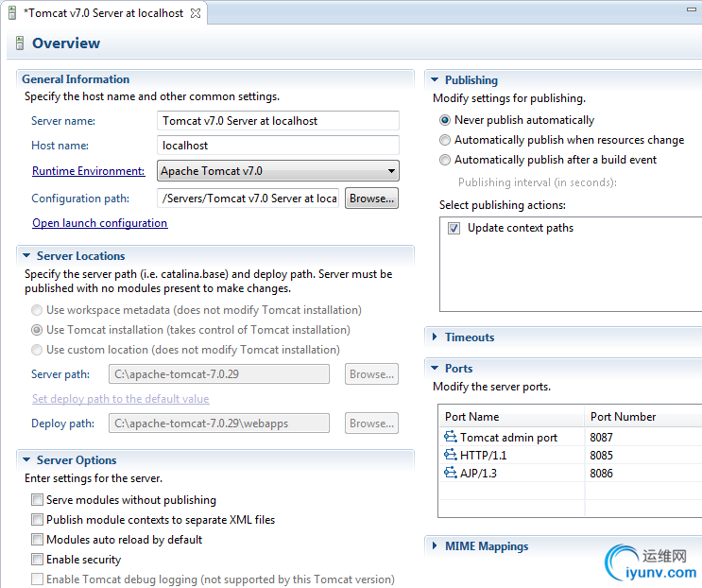Select the AJP/1.3 port row
This screenshot has height=588, width=702.
(x=570, y=473)
